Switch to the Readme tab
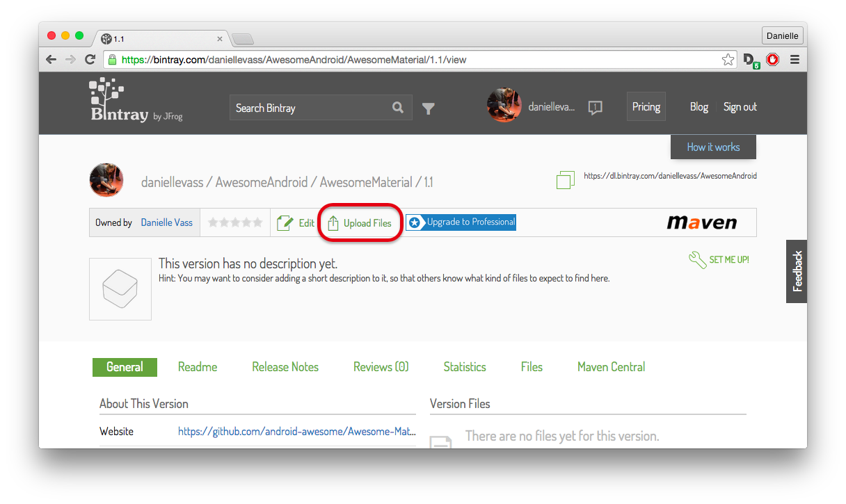The height and width of the screenshot is (504, 846). [198, 367]
